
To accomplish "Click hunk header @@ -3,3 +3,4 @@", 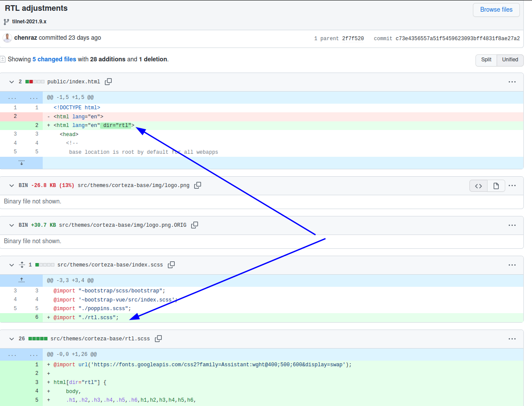I will (x=70, y=280).
